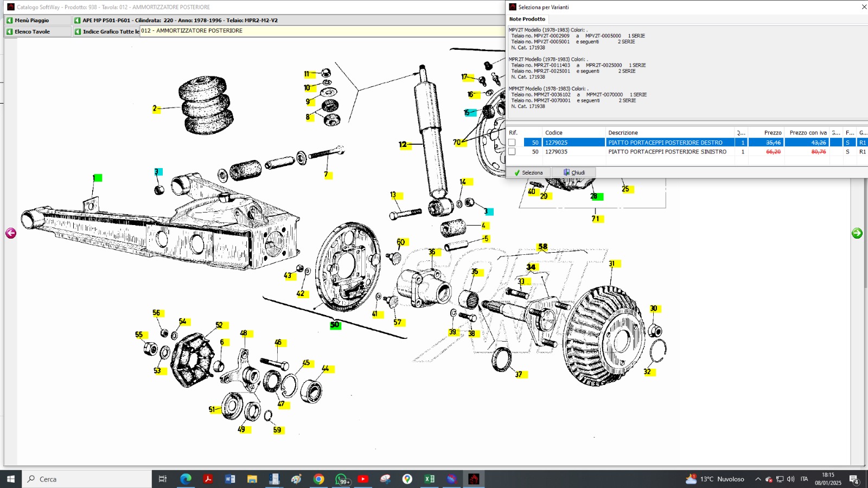Tick the checkbox for PIATTO PORTACEPPI SINISTRO
This screenshot has height=488, width=868.
click(512, 152)
